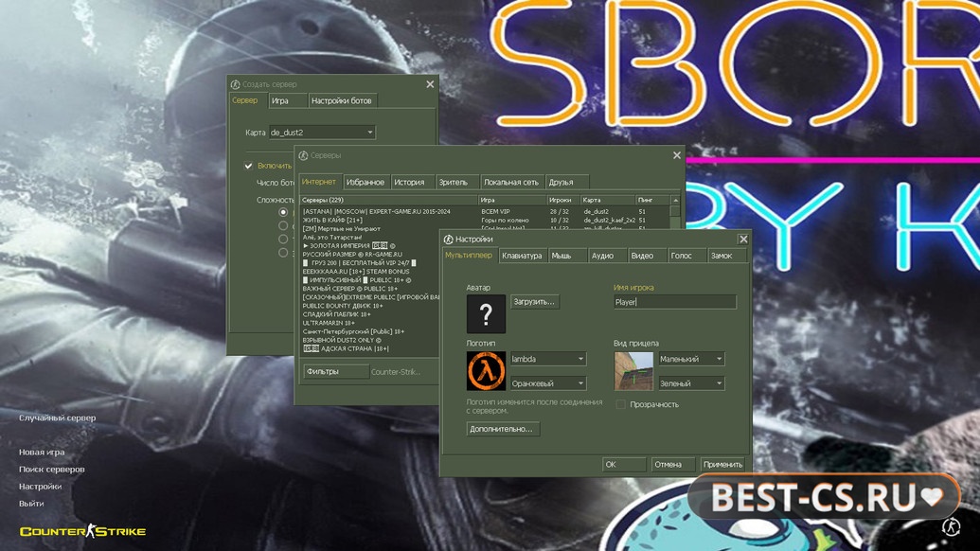Select the Сервер tab in Создать сервер
Screen dimensions: 980x551
click(x=247, y=100)
